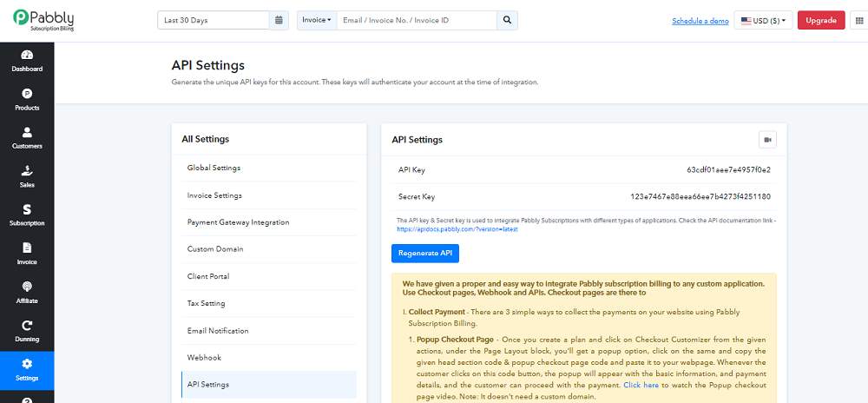Screen dimensions: 868x403
Task: Open Sales from the sidebar
Action: pos(27,177)
